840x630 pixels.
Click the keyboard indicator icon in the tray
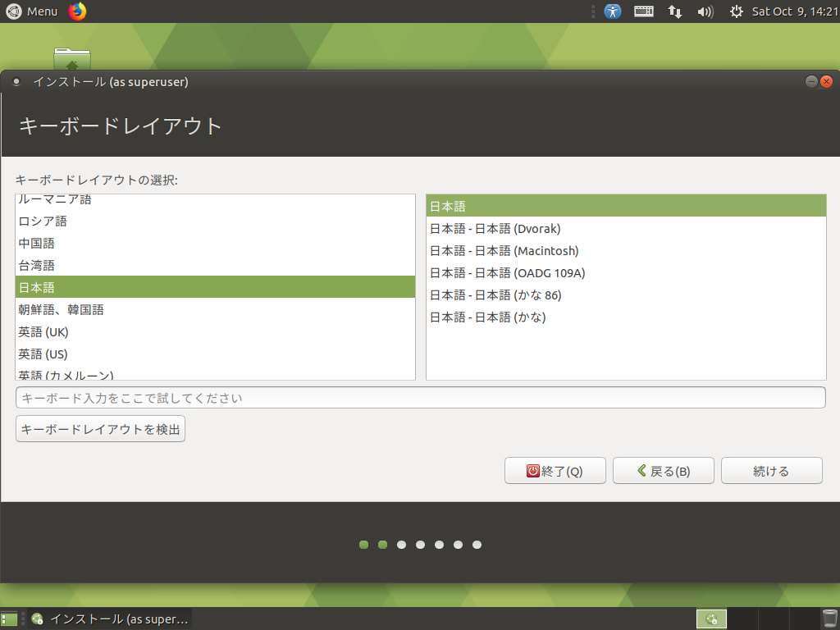(643, 11)
